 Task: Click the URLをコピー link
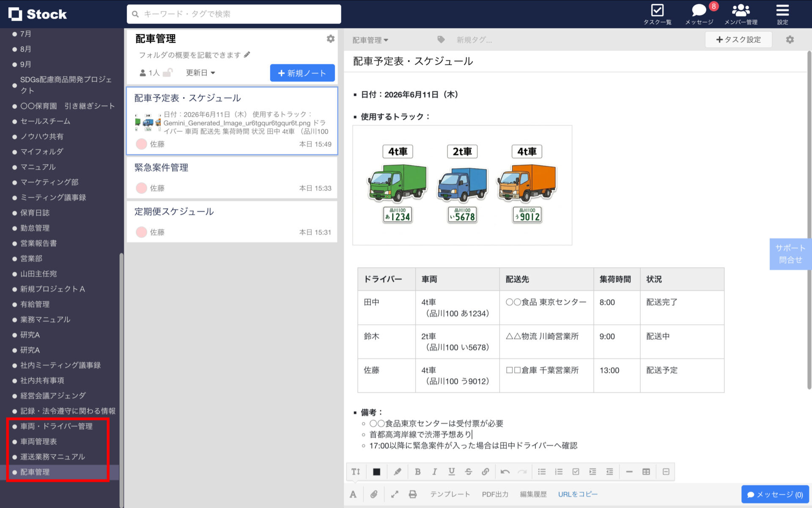(x=578, y=494)
